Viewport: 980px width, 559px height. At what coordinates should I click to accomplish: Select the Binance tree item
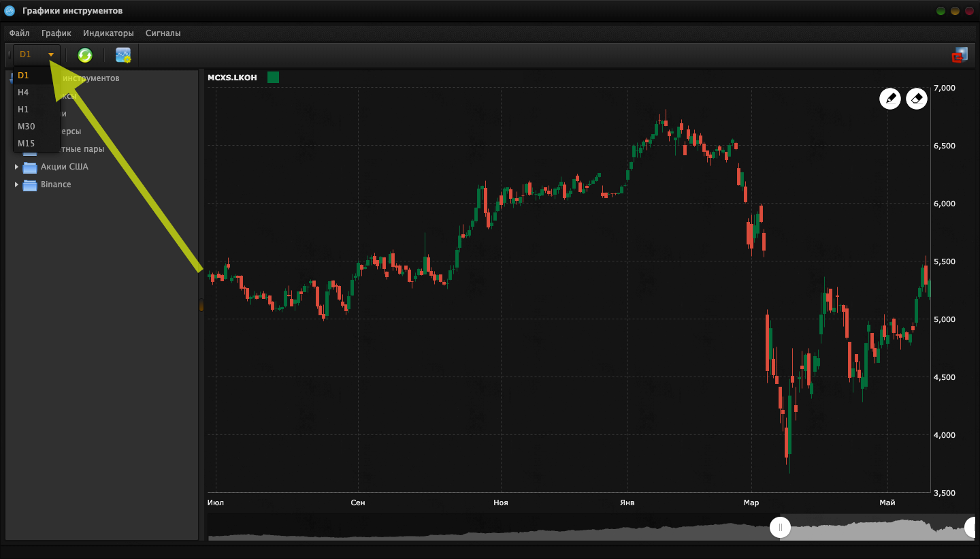(x=56, y=185)
